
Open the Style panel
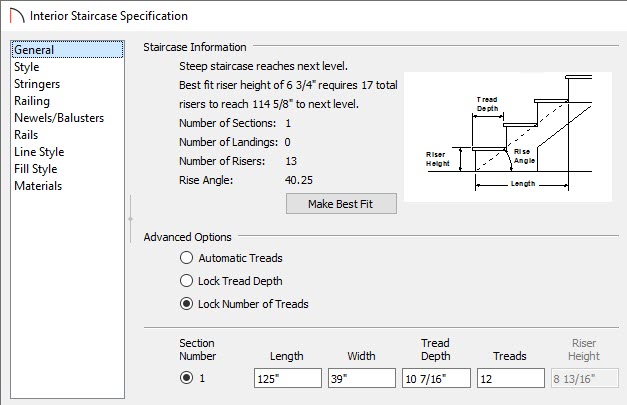point(26,67)
